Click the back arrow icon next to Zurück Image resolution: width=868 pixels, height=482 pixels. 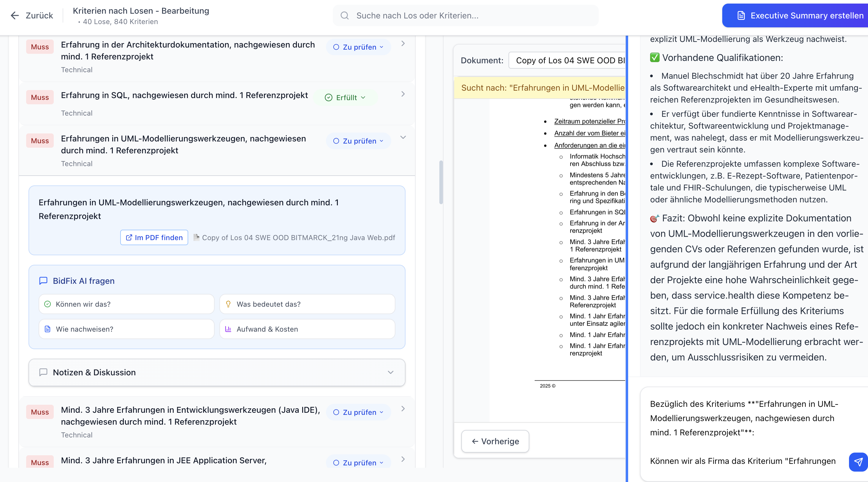pyautogui.click(x=15, y=15)
